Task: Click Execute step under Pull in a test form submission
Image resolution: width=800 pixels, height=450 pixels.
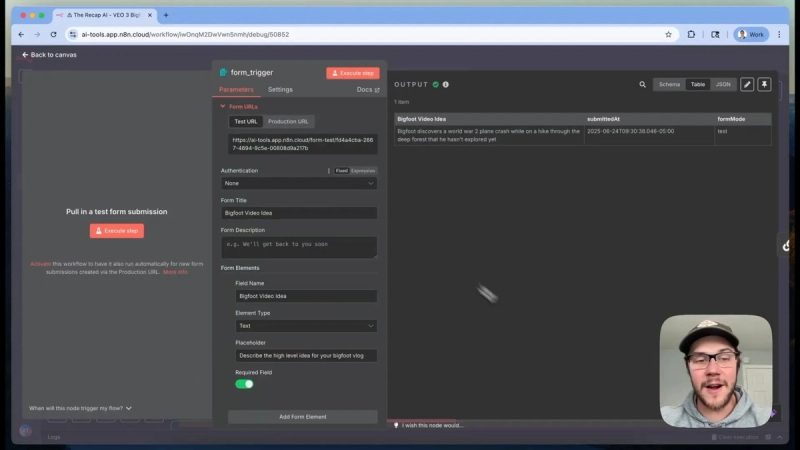Action: tap(117, 231)
